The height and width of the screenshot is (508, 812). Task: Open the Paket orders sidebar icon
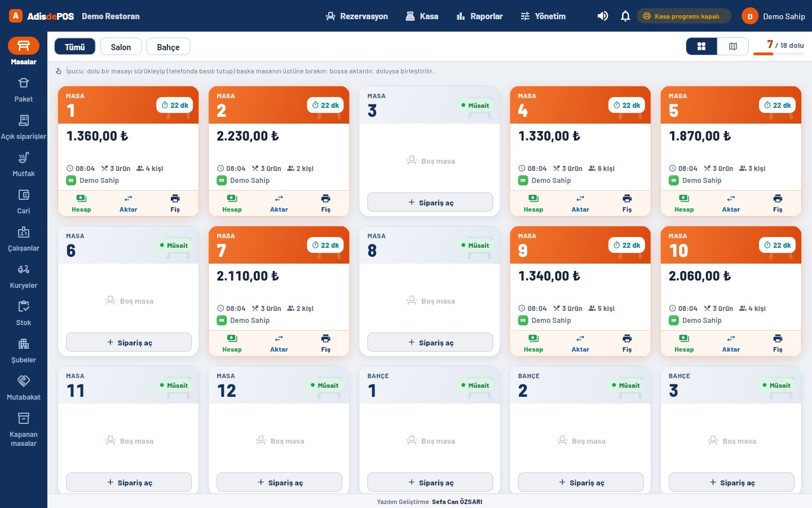24,90
